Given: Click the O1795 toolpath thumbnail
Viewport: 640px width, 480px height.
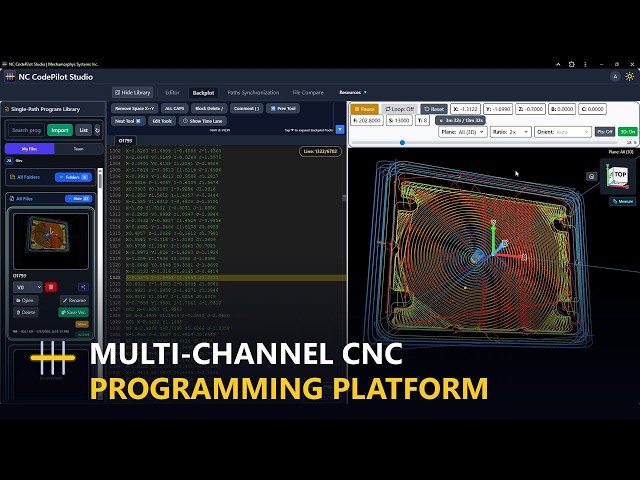Looking at the screenshot, I should click(x=51, y=241).
